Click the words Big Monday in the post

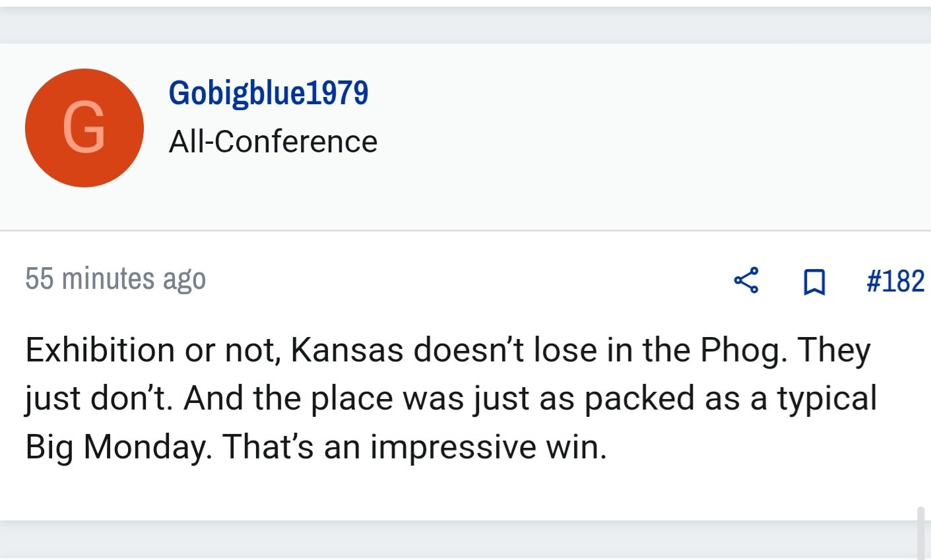pos(118,448)
